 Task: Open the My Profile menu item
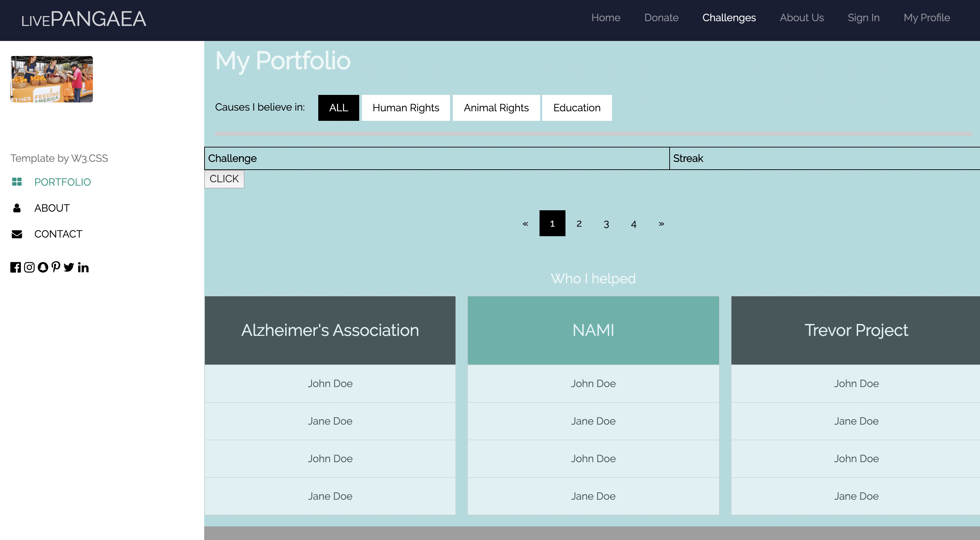[926, 17]
